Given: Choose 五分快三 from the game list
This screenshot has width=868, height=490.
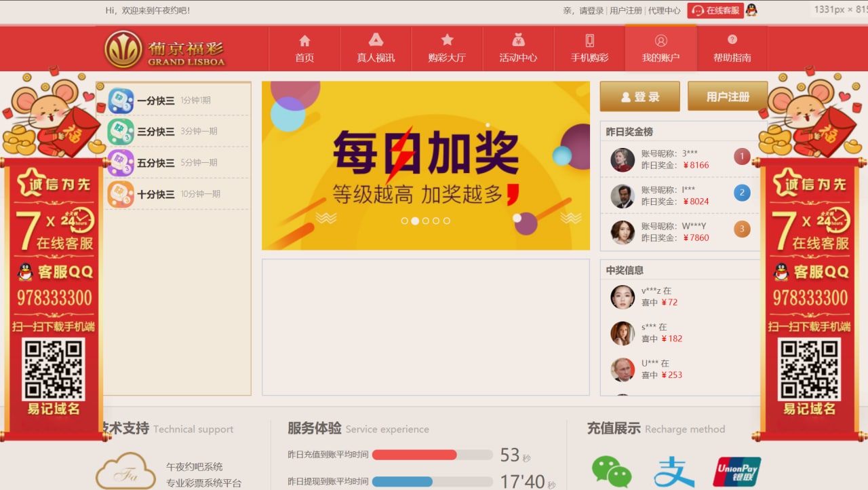Looking at the screenshot, I should [x=155, y=163].
